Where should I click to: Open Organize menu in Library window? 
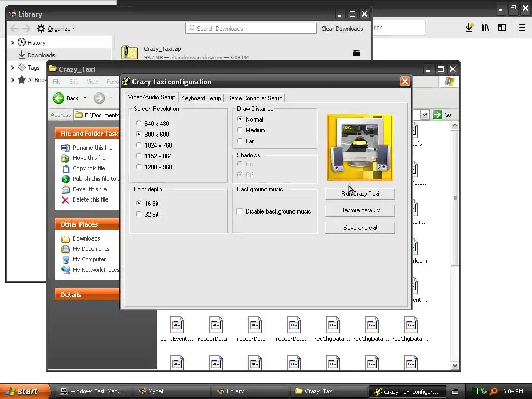56,29
